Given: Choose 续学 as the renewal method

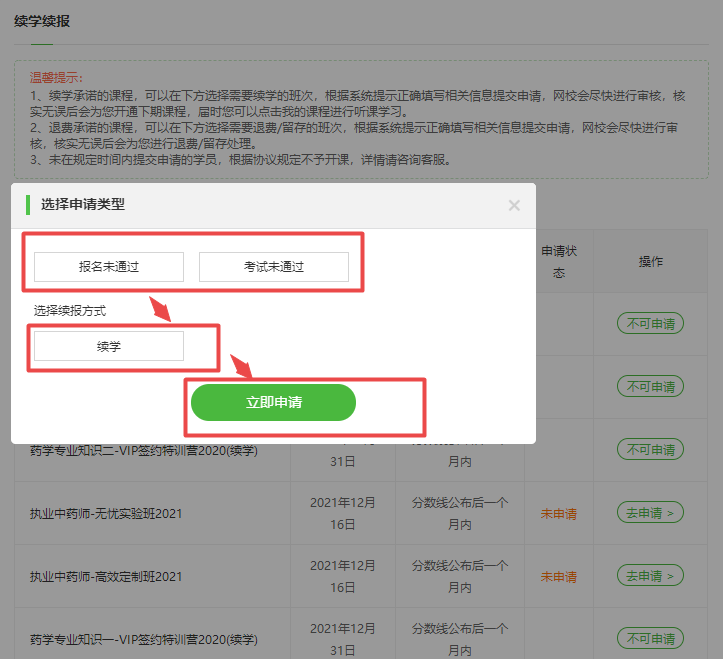Looking at the screenshot, I should click(109, 346).
